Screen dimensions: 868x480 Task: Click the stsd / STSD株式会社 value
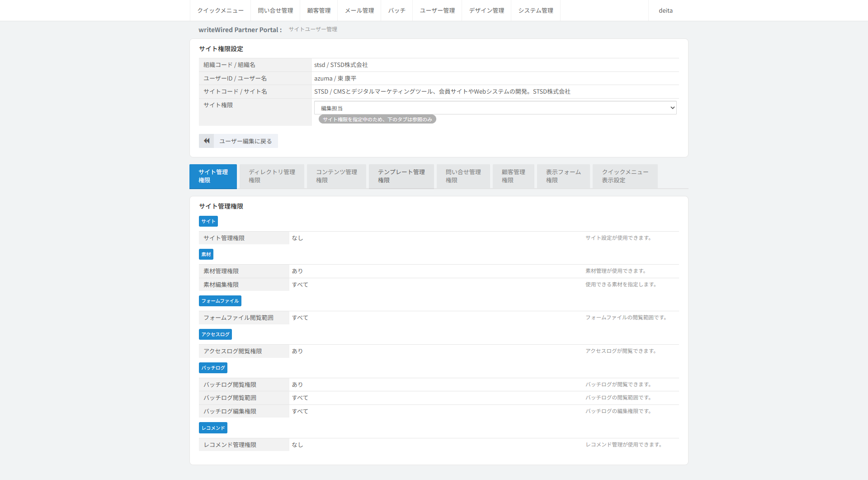(x=341, y=65)
